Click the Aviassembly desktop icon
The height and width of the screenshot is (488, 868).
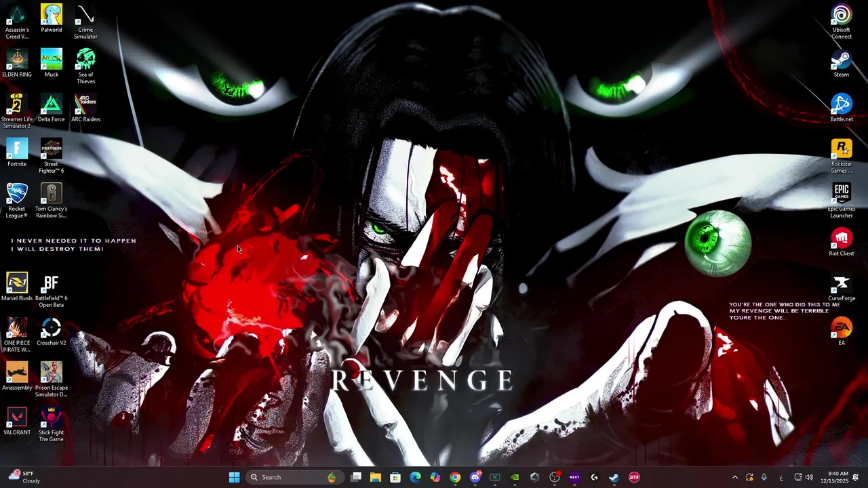pyautogui.click(x=17, y=376)
